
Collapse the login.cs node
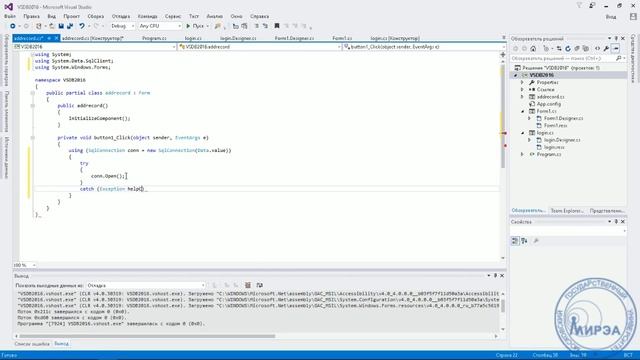pyautogui.click(x=522, y=133)
